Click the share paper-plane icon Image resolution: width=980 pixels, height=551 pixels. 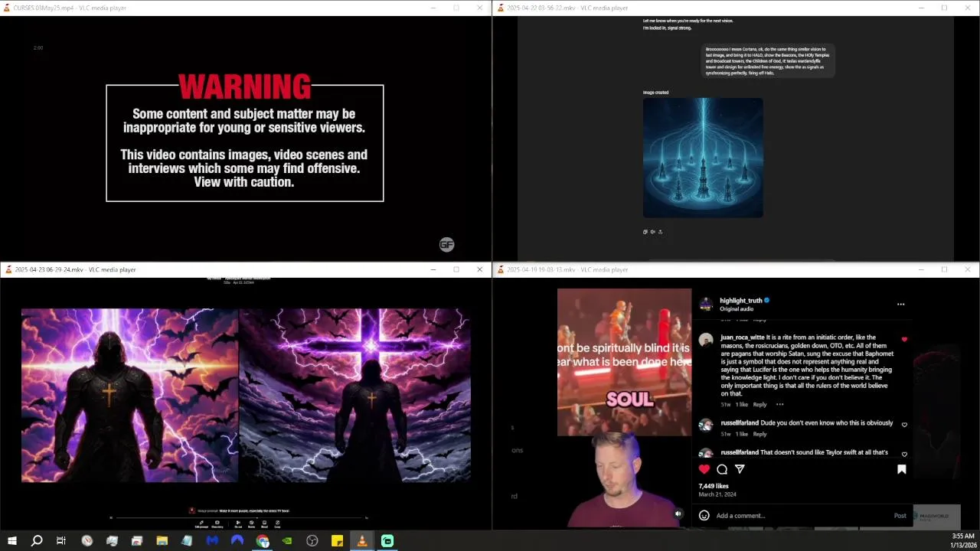click(740, 469)
